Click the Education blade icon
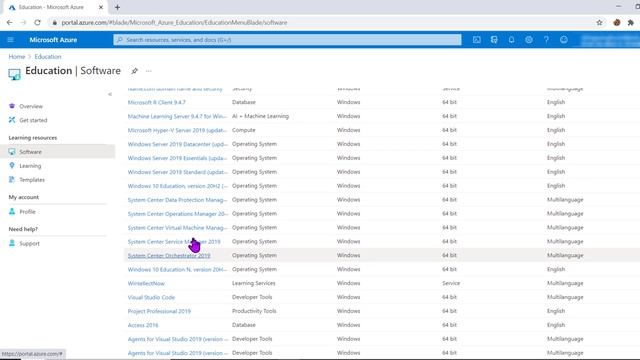Image resolution: width=640 pixels, height=360 pixels. click(x=14, y=74)
